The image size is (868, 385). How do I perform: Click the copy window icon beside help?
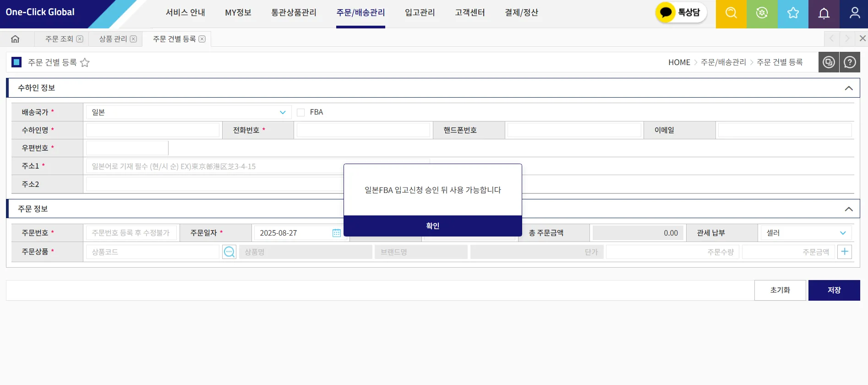pos(829,62)
